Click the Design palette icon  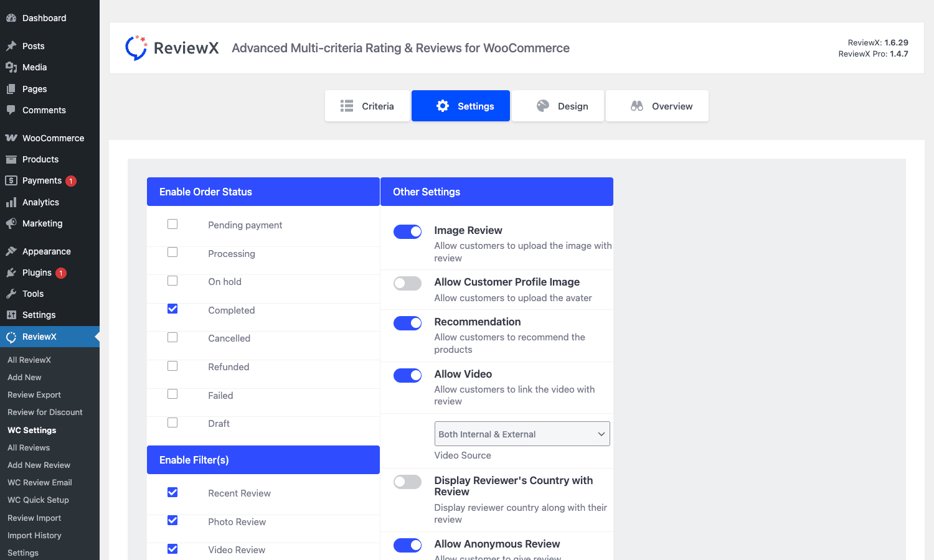pos(543,106)
